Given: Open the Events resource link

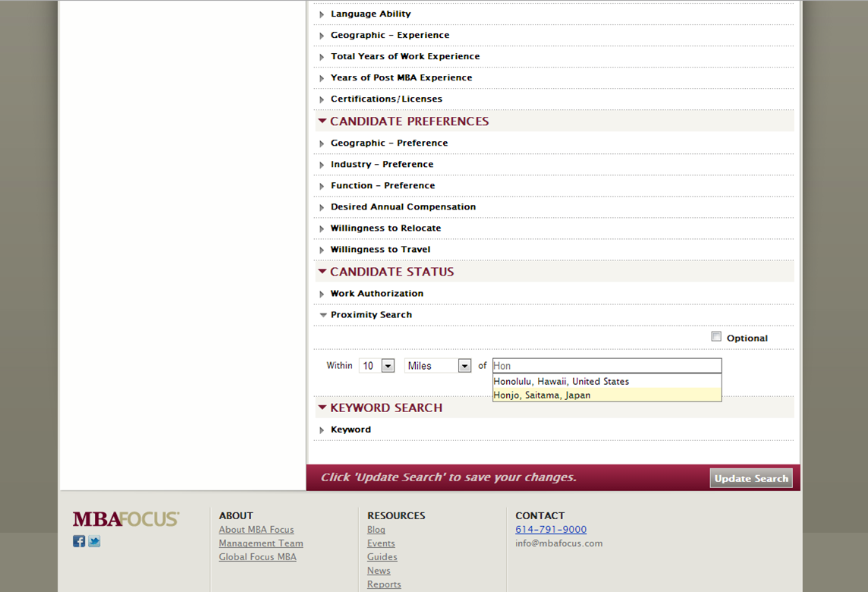Looking at the screenshot, I should coord(381,543).
